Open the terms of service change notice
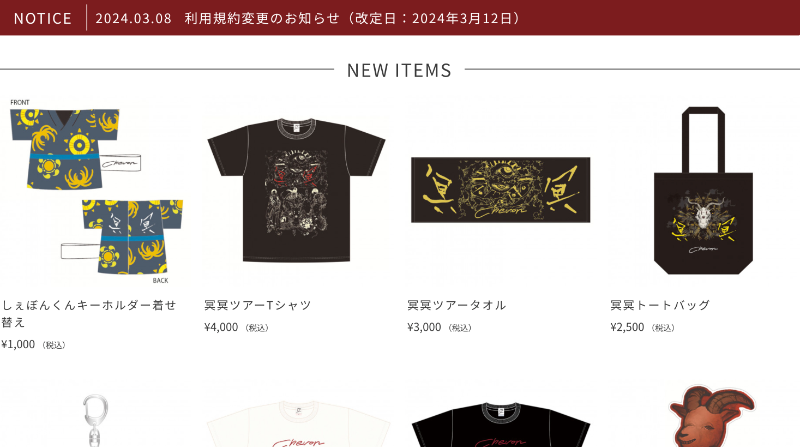The height and width of the screenshot is (447, 800). point(353,18)
